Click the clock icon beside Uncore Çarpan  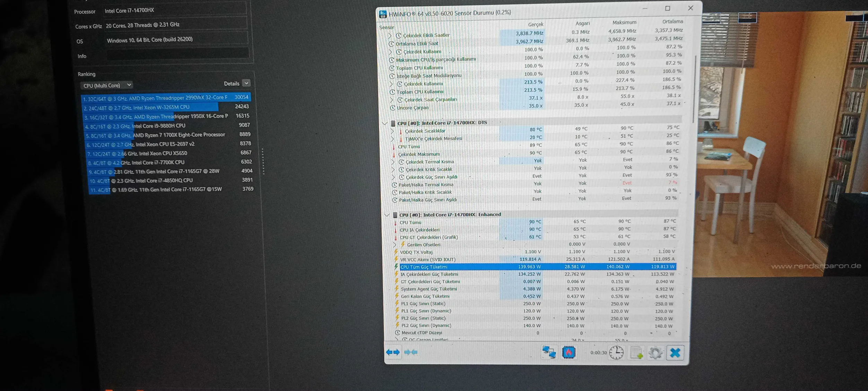coord(392,108)
